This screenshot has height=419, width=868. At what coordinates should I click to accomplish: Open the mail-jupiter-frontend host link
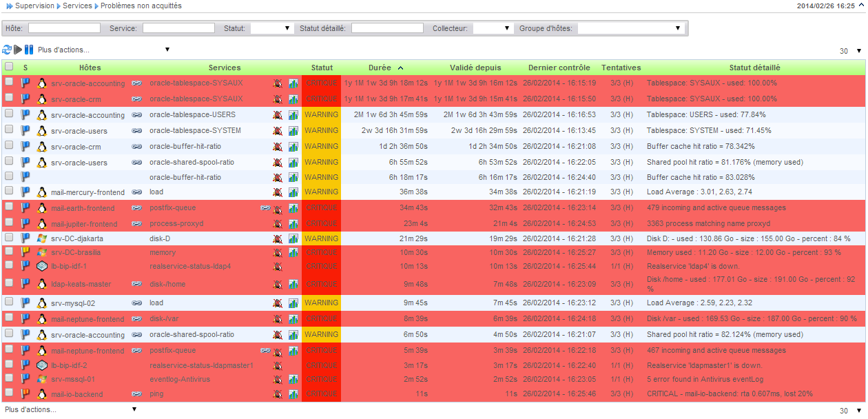click(x=84, y=224)
